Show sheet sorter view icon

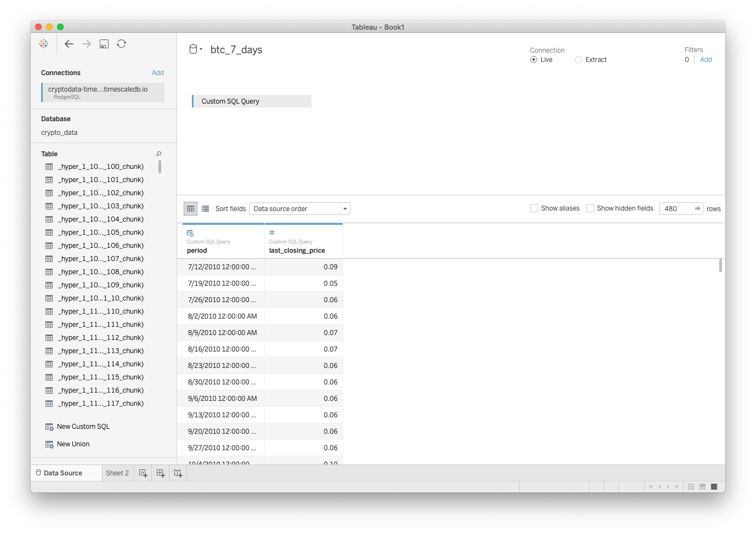click(691, 487)
